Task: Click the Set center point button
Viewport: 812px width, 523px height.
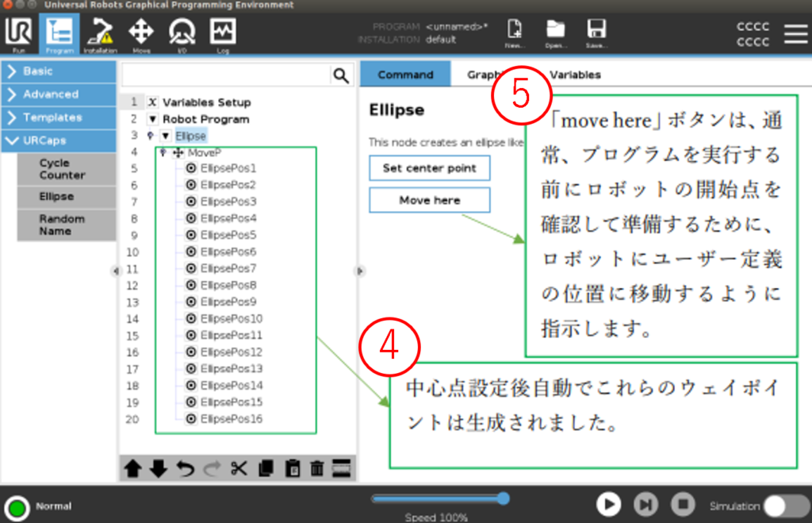Action: point(429,168)
